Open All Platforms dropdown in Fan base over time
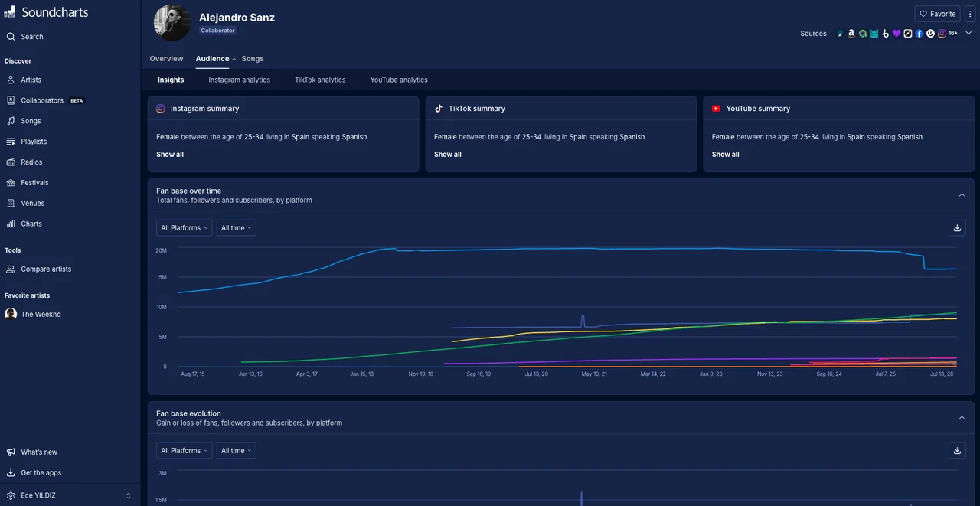 (x=184, y=228)
